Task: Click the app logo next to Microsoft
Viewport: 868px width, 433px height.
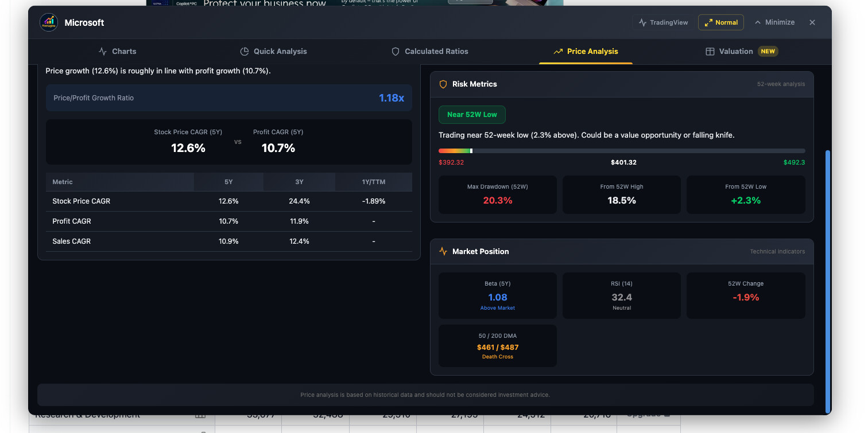Action: 49,23
